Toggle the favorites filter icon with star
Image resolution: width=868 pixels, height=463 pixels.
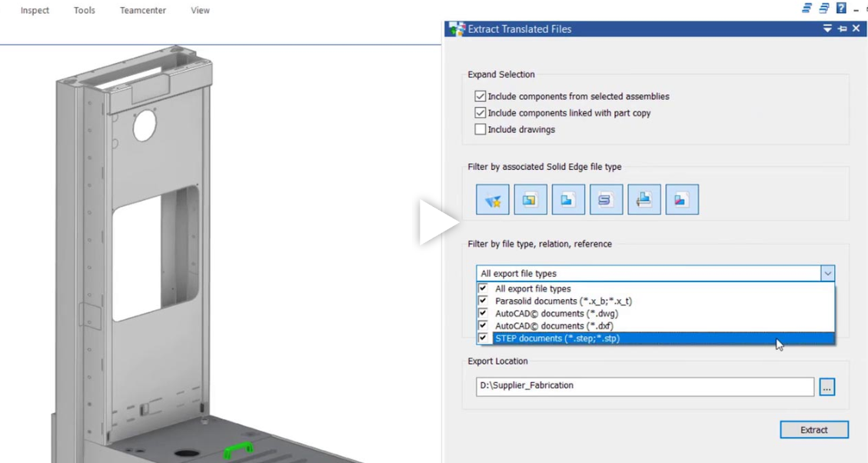pyautogui.click(x=493, y=199)
